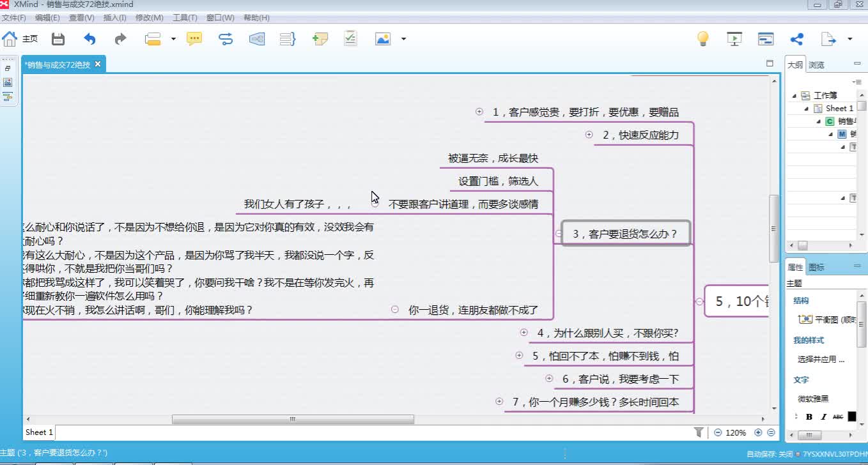Insert a summary bracket icon
This screenshot has height=465, width=868.
pyautogui.click(x=288, y=39)
